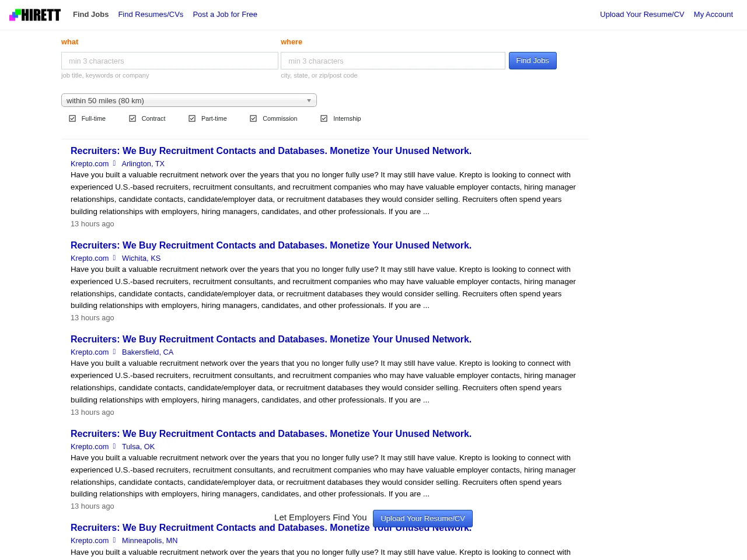This screenshot has height=560, width=747.
Task: Click Krepto.com in the Arlington listing
Action: (89, 164)
